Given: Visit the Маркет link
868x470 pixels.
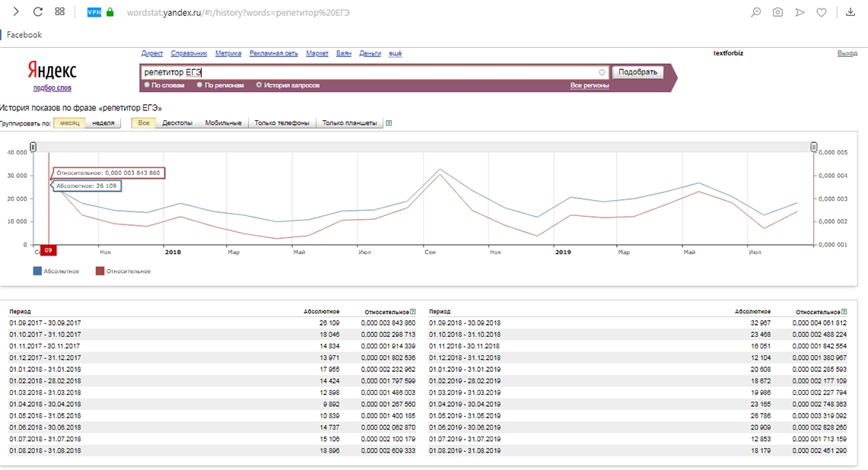Looking at the screenshot, I should pos(317,53).
